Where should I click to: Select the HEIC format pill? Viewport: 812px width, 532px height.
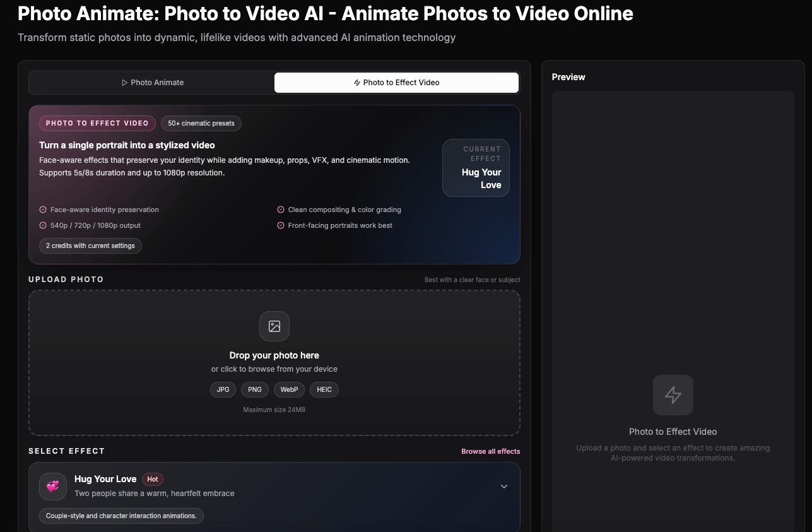324,389
